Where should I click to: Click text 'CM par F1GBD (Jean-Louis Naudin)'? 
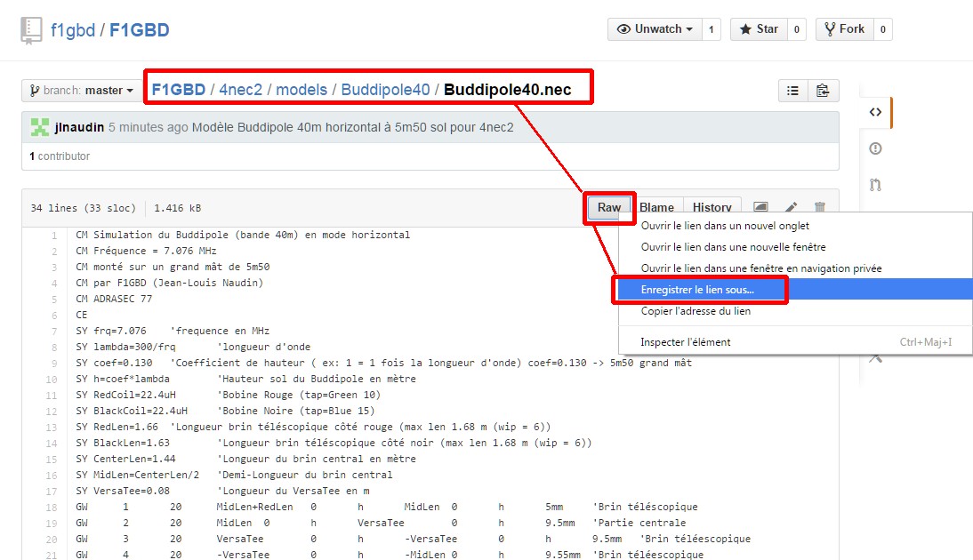pyautogui.click(x=169, y=283)
